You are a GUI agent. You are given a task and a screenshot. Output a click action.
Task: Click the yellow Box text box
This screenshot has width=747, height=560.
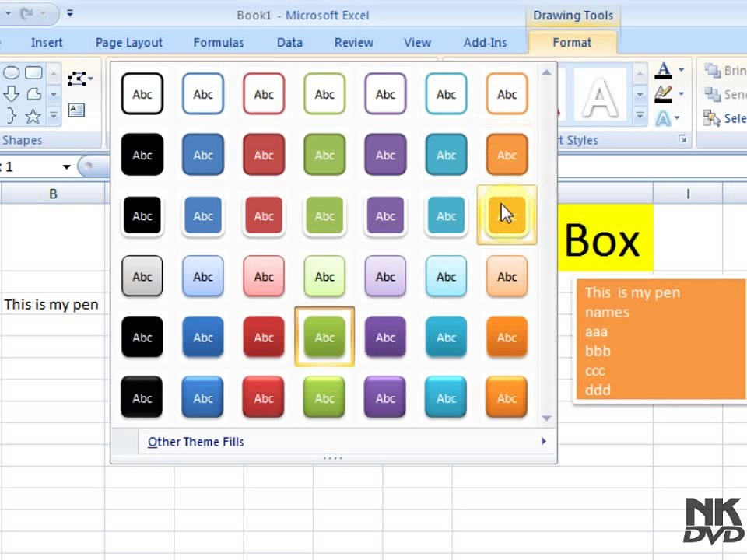pos(605,238)
